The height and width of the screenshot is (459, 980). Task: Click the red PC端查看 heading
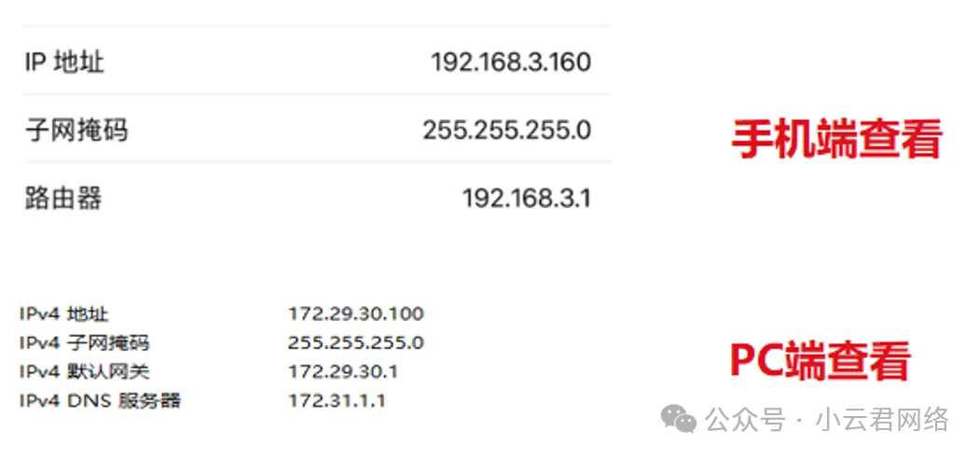point(820,361)
